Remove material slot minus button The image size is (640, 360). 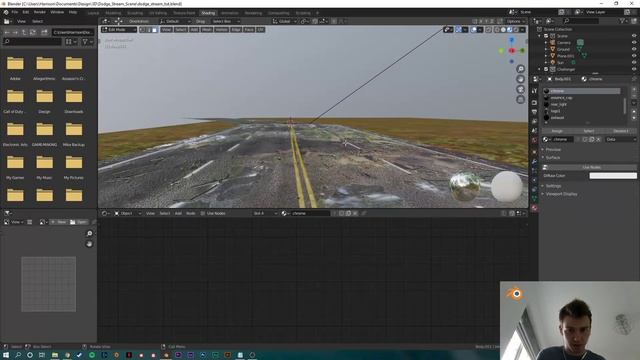pos(634,96)
